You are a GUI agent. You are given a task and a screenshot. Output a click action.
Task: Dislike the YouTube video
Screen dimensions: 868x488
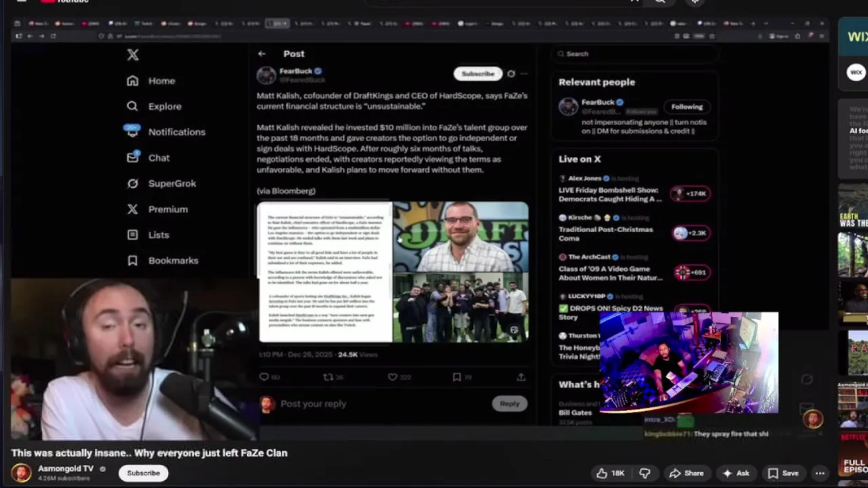coord(645,473)
